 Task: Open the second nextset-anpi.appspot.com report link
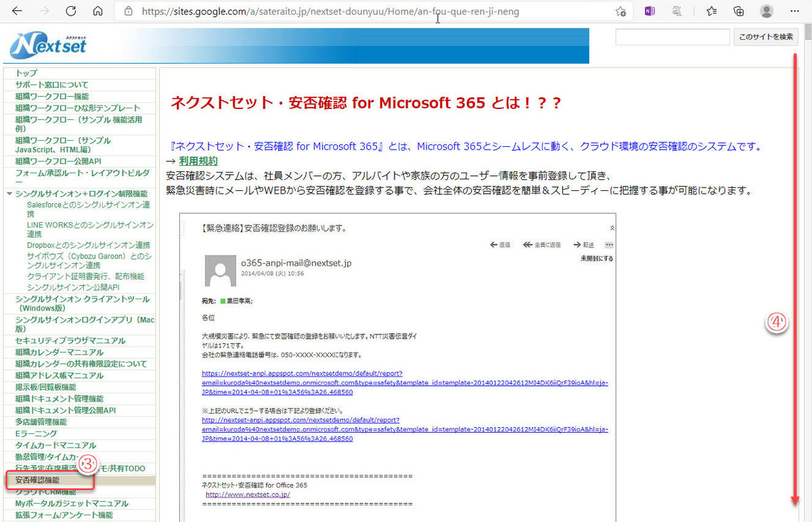[405, 429]
